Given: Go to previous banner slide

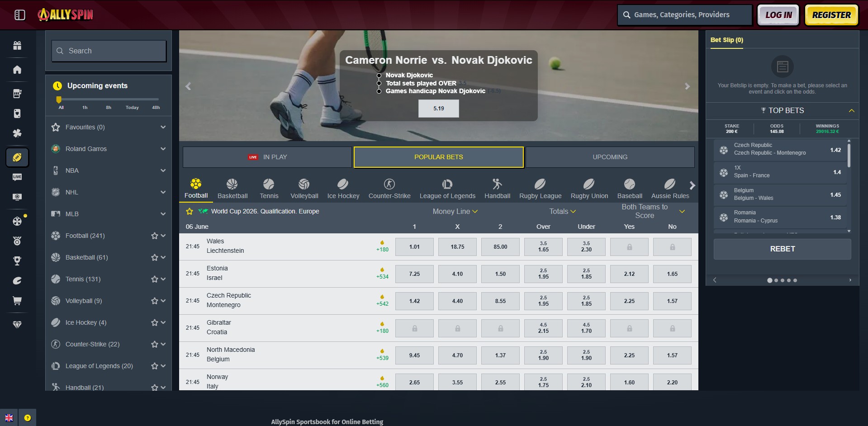Looking at the screenshot, I should 188,86.
